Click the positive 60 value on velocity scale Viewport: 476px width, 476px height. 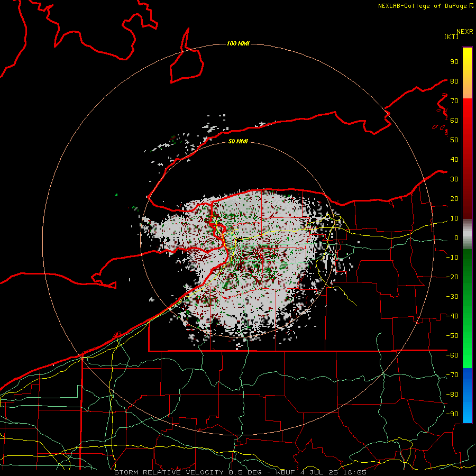tap(454, 121)
